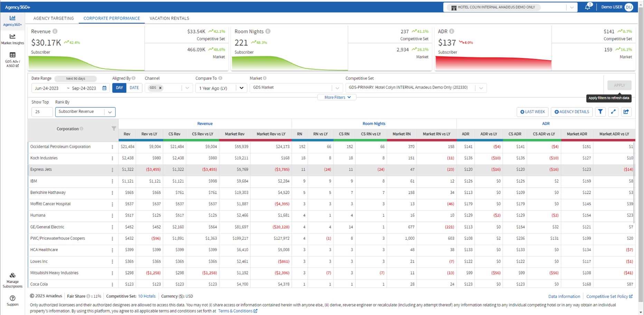Open Market Insights in sidebar

pos(12,39)
